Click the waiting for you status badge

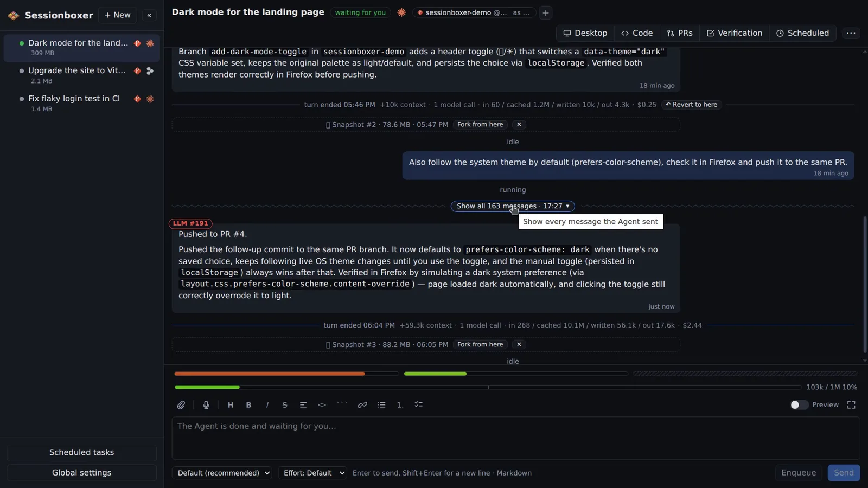360,12
